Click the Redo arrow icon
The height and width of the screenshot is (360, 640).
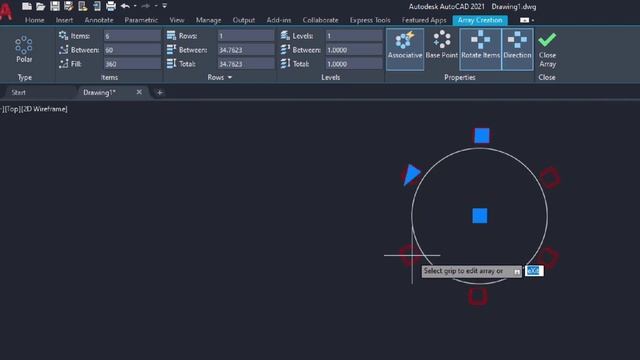point(146,6)
